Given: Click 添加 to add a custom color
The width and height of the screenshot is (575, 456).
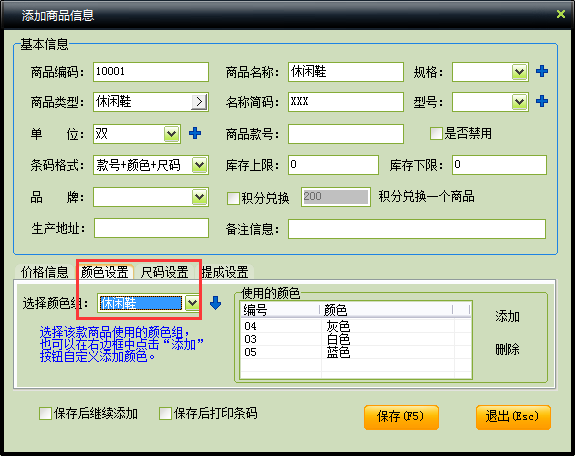Looking at the screenshot, I should pyautogui.click(x=507, y=316).
